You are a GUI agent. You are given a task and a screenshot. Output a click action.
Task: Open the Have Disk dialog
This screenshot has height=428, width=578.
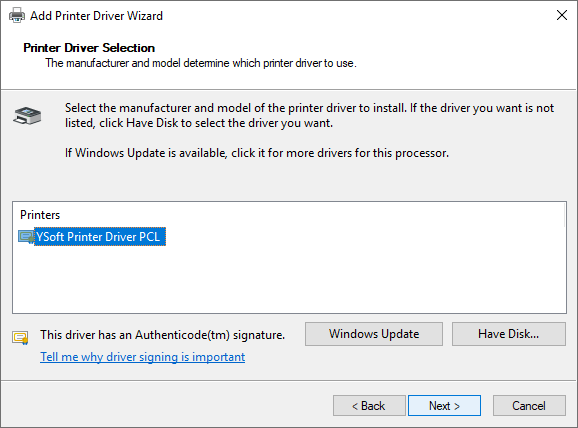tap(509, 334)
